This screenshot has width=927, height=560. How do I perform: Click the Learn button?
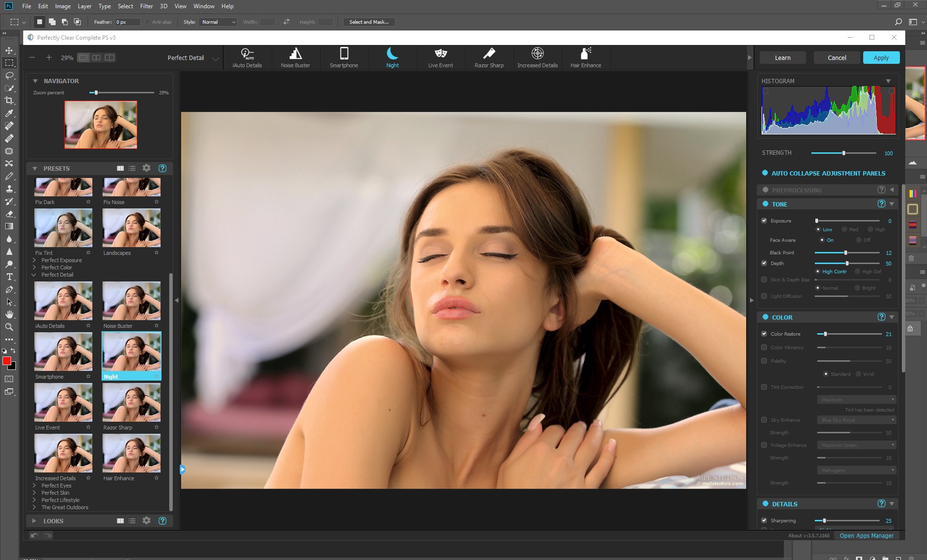(x=782, y=58)
